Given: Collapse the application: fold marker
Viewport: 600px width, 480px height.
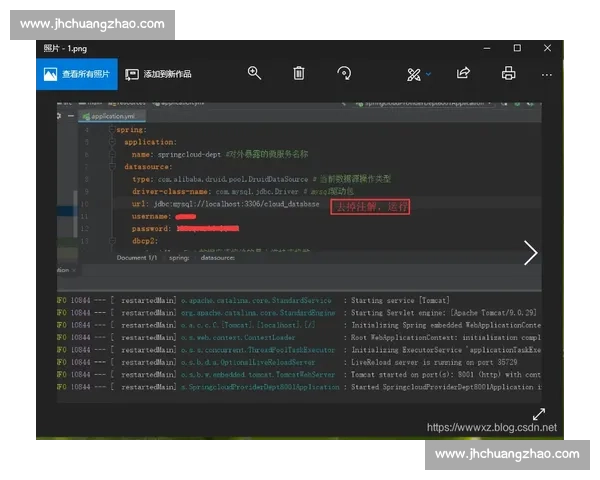Looking at the screenshot, I should (x=112, y=142).
